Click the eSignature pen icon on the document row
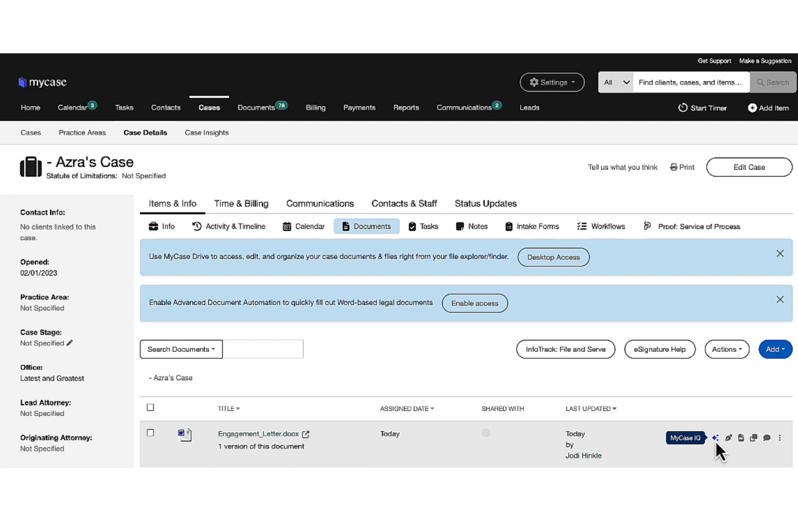The image size is (798, 532). coord(728,438)
